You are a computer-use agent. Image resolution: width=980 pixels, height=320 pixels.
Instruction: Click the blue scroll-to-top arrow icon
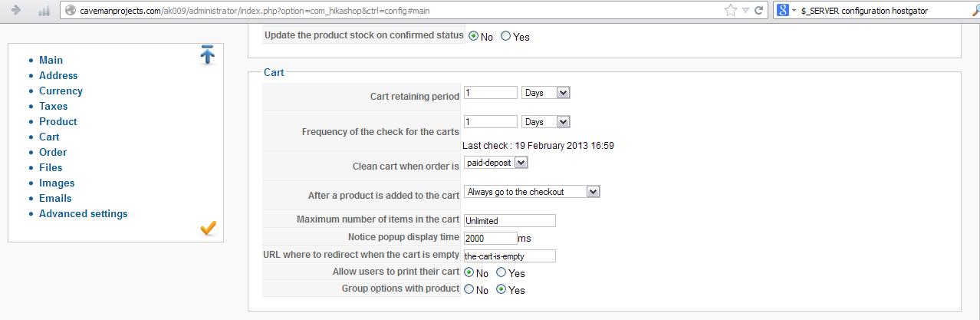point(207,54)
